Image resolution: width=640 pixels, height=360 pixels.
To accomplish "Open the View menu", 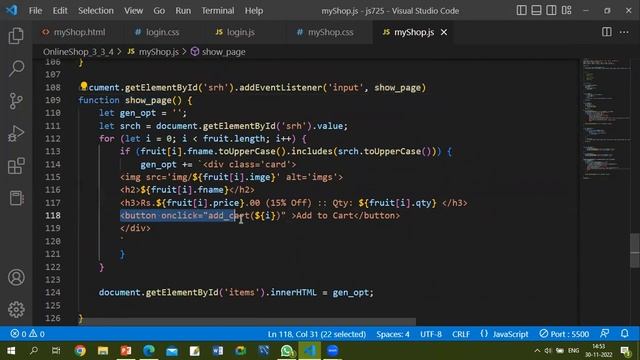I will [x=133, y=11].
